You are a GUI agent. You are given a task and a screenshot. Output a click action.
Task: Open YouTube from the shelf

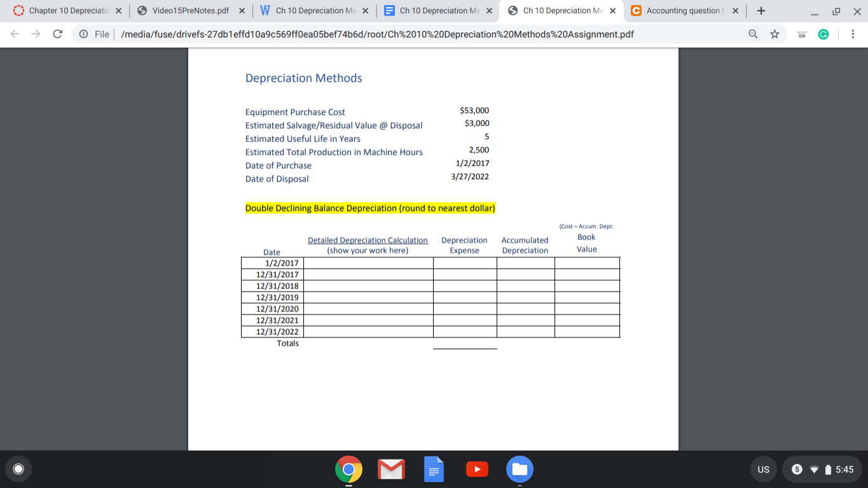coord(477,470)
